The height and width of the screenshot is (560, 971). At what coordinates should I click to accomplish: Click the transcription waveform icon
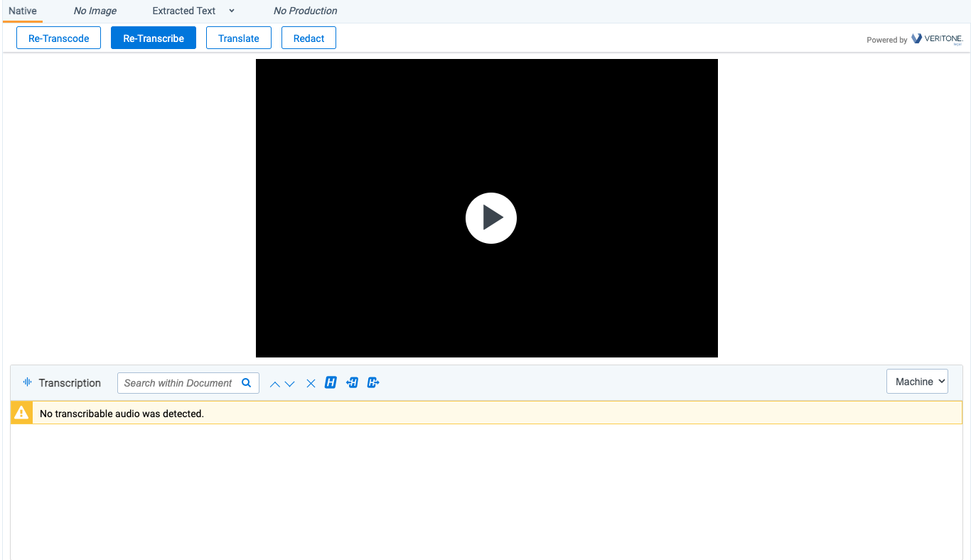point(28,382)
